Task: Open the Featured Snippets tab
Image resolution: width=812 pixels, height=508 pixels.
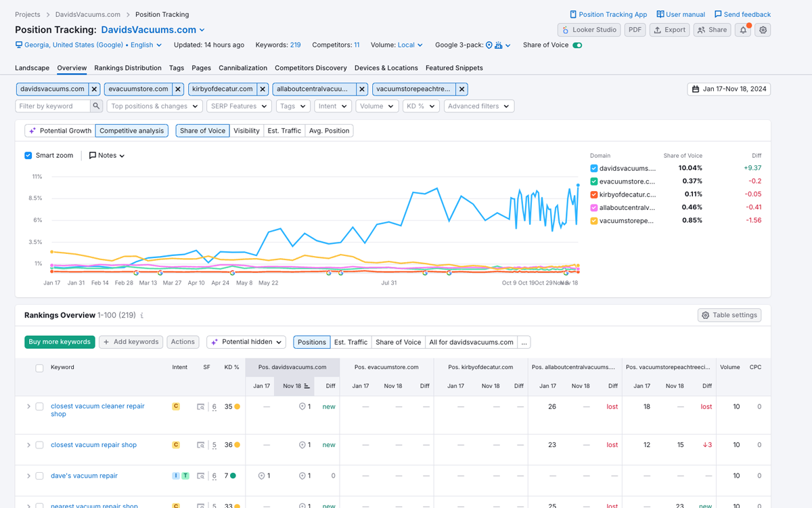Action: click(454, 68)
